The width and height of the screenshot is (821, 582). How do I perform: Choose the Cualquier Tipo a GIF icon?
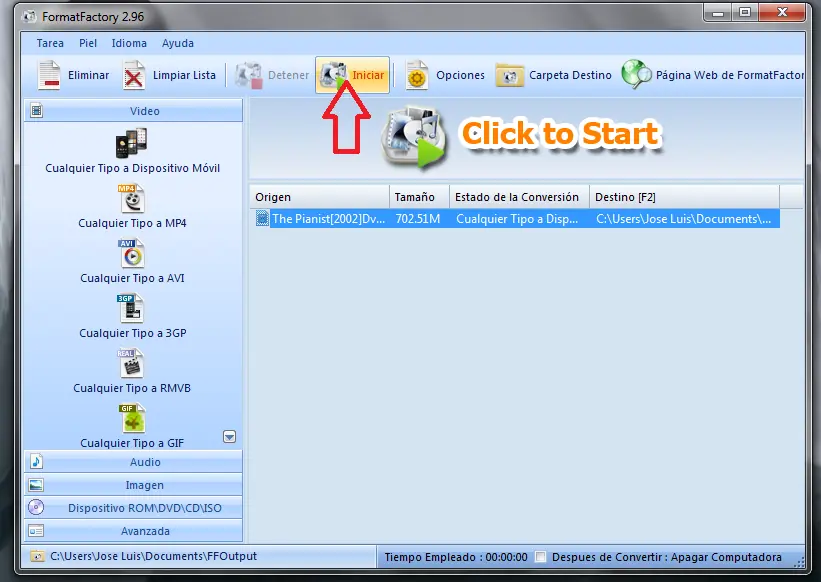point(132,418)
